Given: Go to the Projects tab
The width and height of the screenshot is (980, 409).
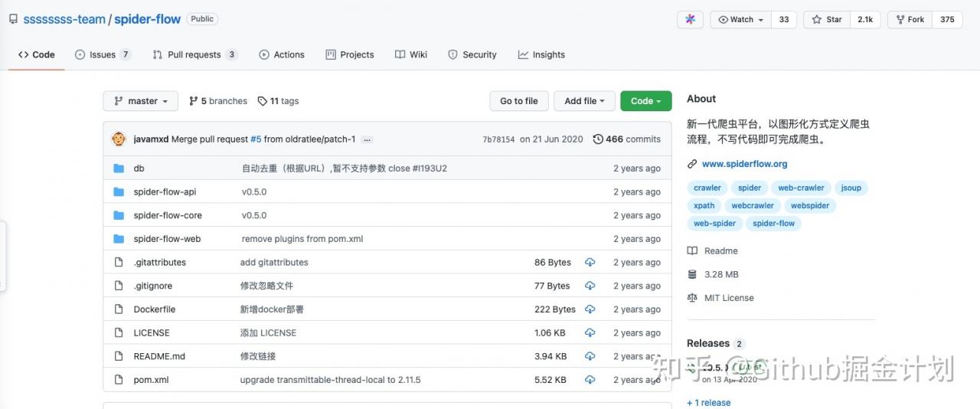Looking at the screenshot, I should click(x=350, y=54).
